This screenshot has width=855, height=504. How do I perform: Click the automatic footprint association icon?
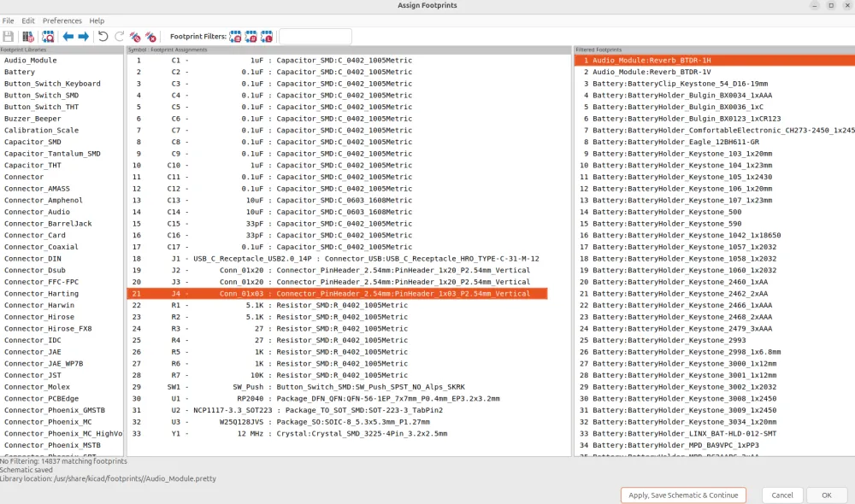[135, 37]
